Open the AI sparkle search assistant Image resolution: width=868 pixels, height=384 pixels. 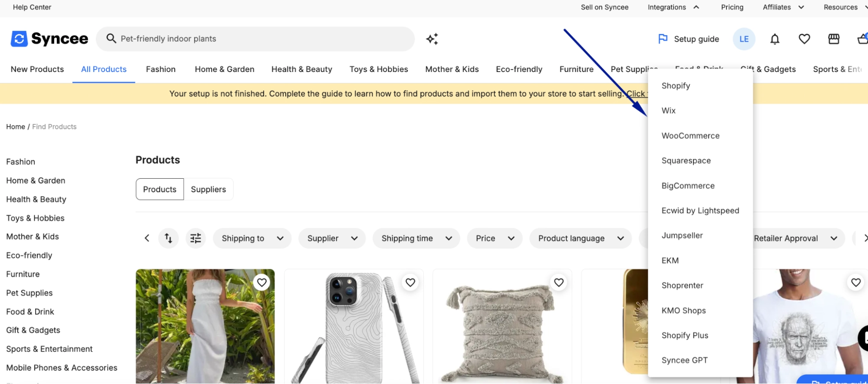click(432, 39)
